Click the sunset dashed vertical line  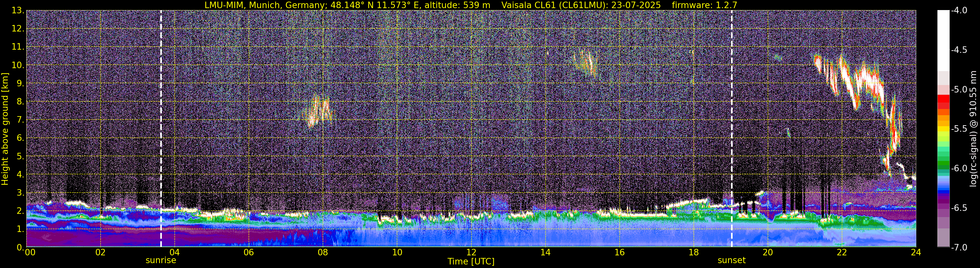tap(732, 129)
